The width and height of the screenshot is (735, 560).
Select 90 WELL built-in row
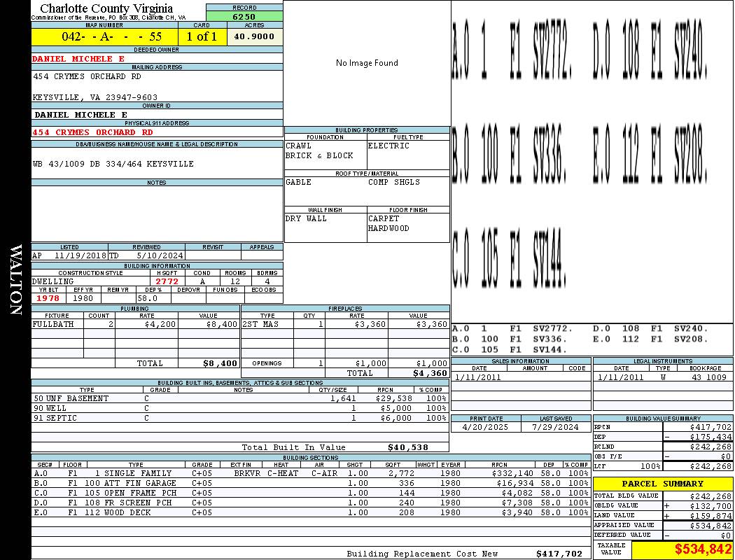[x=239, y=409]
